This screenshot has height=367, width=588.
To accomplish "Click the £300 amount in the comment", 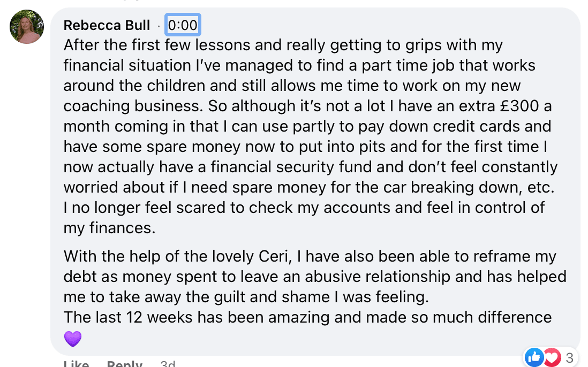I will coord(515,106).
